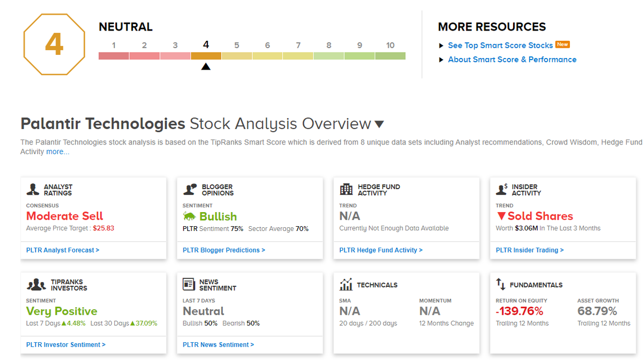Click the -139.76% return on equity
644x361 pixels.
519,311
